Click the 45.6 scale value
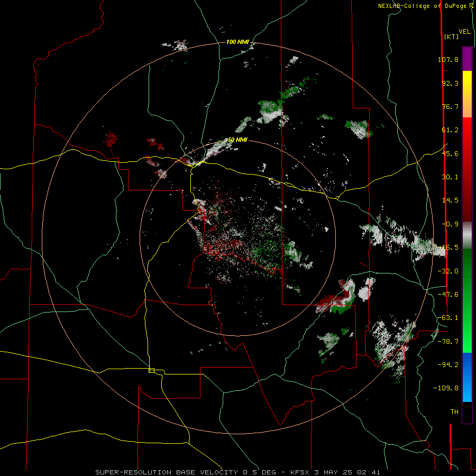The image size is (476, 476). tap(450, 153)
